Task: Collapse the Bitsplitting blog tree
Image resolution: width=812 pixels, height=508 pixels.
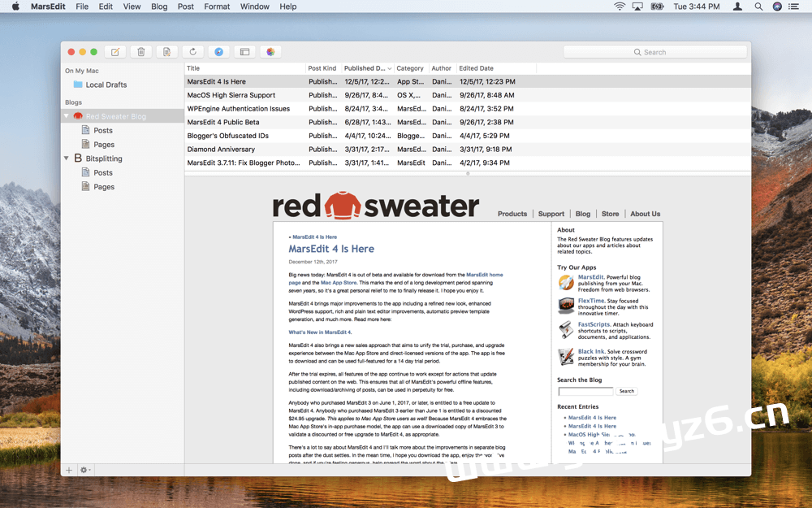Action: (67, 158)
